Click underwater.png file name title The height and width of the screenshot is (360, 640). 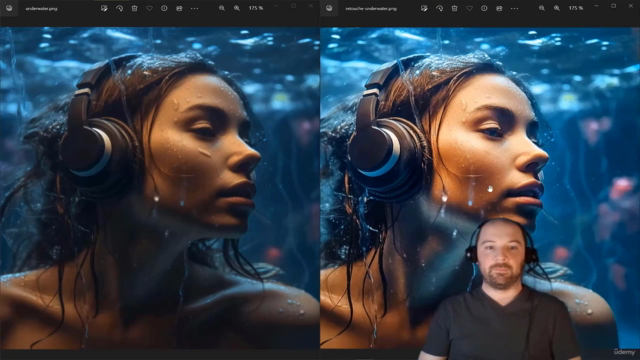(x=41, y=9)
